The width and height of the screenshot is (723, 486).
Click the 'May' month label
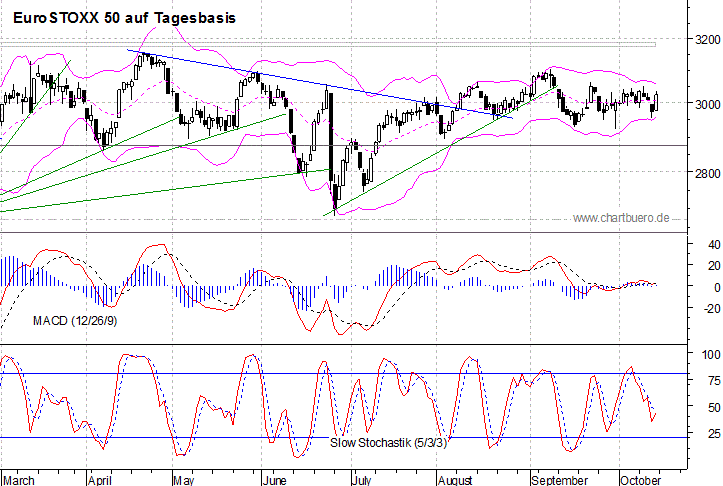[x=184, y=480]
